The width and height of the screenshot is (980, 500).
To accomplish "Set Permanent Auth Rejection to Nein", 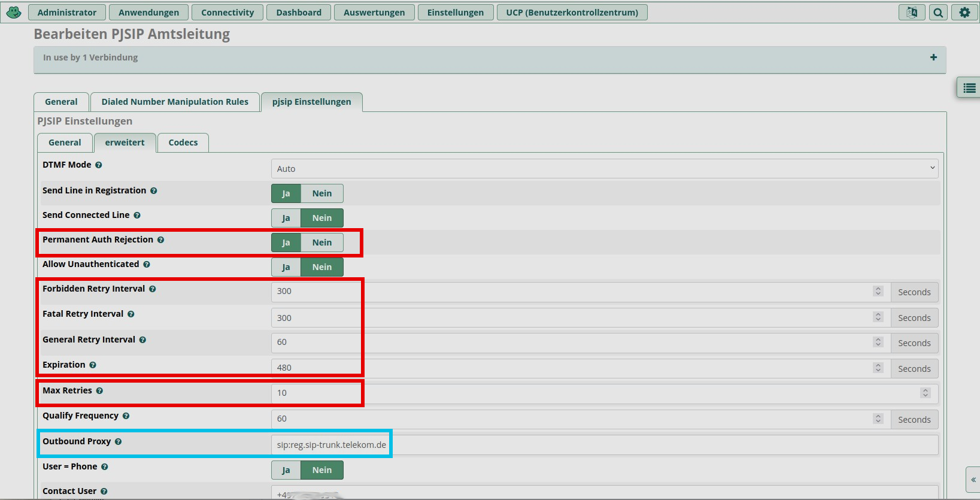I will pyautogui.click(x=321, y=243).
